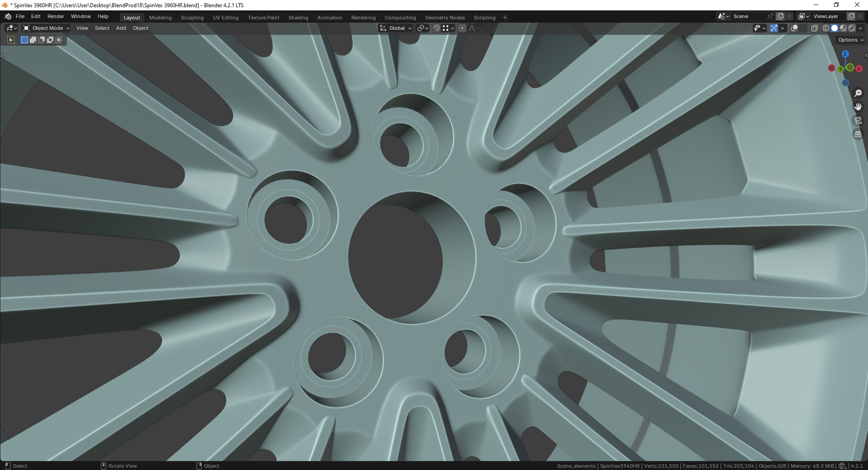Open the Help menu
The image size is (868, 470).
pos(103,16)
